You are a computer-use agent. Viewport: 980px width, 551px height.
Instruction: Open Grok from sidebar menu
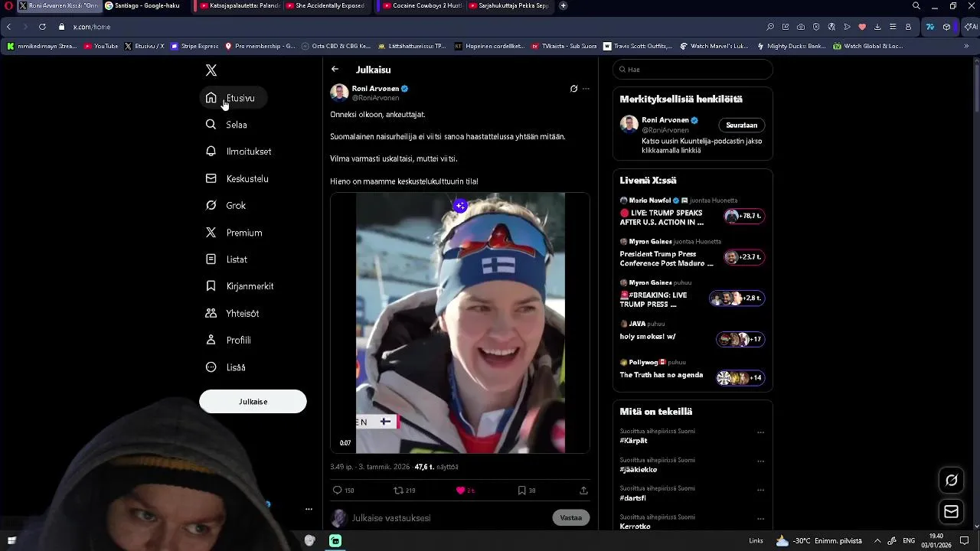226,205
